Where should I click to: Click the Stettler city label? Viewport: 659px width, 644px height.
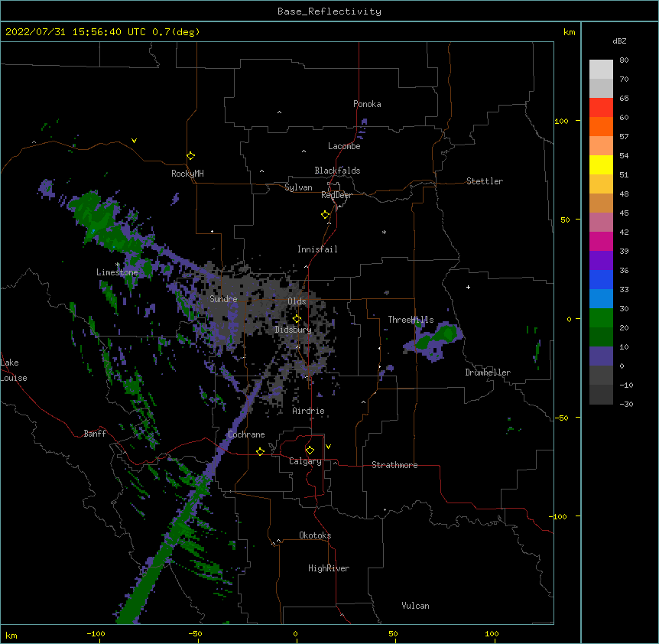tap(485, 181)
